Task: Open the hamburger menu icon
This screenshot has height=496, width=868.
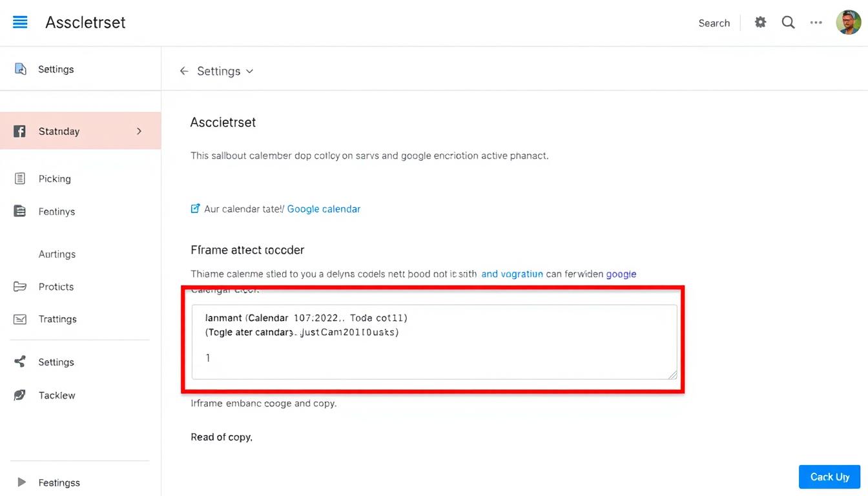Action: 20,23
